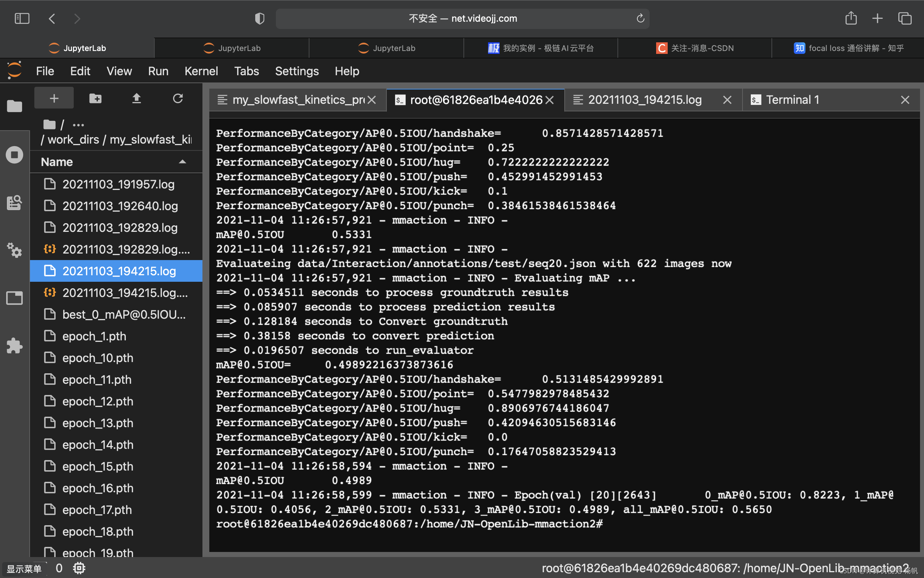Select file 20211103_192640.log
Viewport: 924px width, 578px height.
click(116, 206)
